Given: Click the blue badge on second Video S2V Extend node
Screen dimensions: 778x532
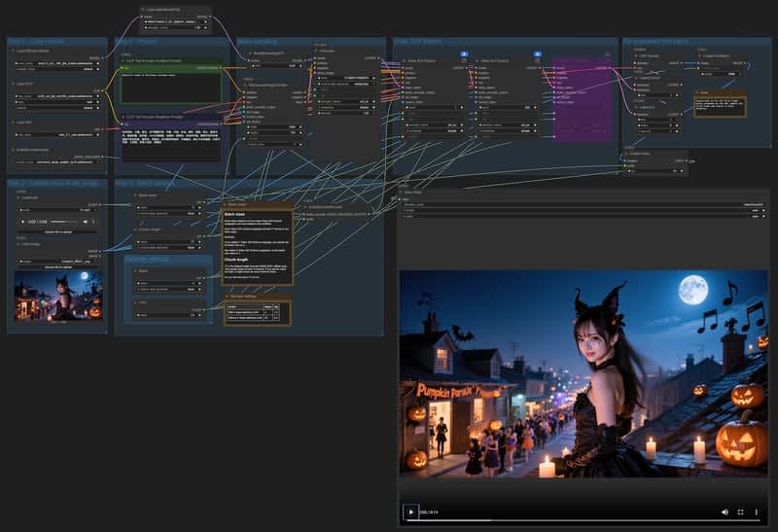Looking at the screenshot, I should pos(537,53).
